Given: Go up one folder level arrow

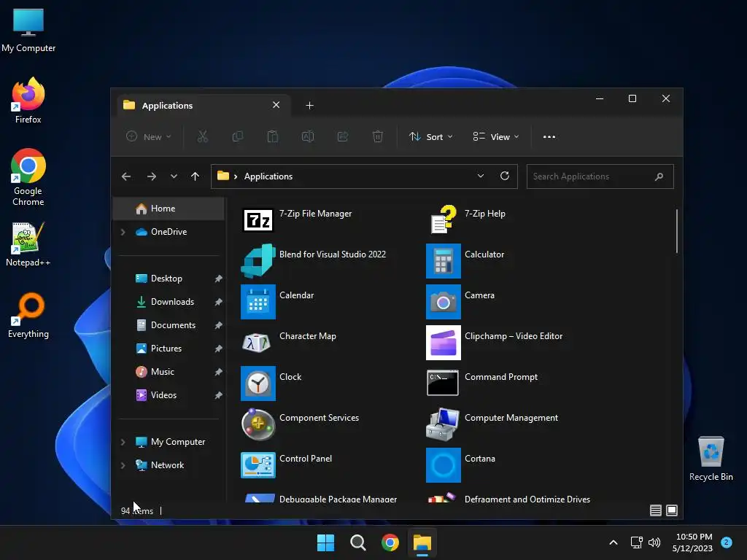Looking at the screenshot, I should click(x=195, y=176).
